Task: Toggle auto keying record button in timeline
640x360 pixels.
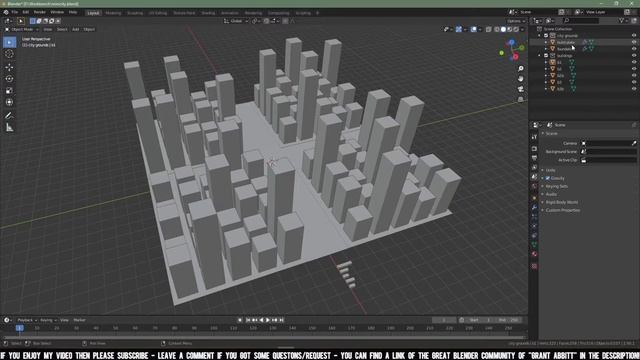Action: tap(240, 320)
